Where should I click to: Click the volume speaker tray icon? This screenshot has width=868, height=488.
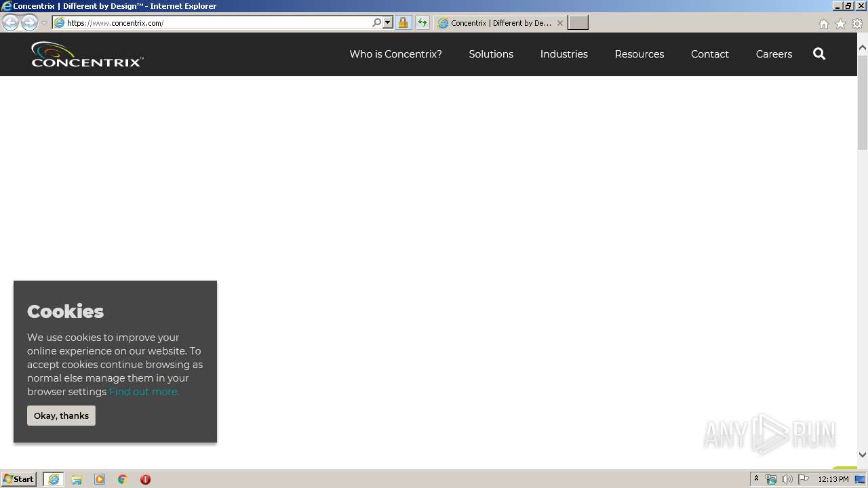click(x=787, y=479)
